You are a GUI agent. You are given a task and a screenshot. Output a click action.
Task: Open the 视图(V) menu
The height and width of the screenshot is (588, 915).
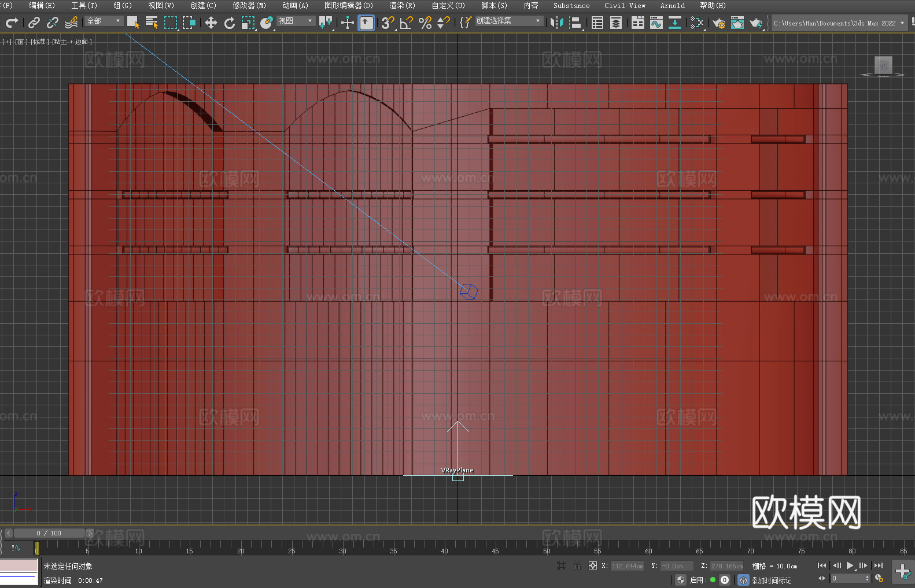point(161,5)
